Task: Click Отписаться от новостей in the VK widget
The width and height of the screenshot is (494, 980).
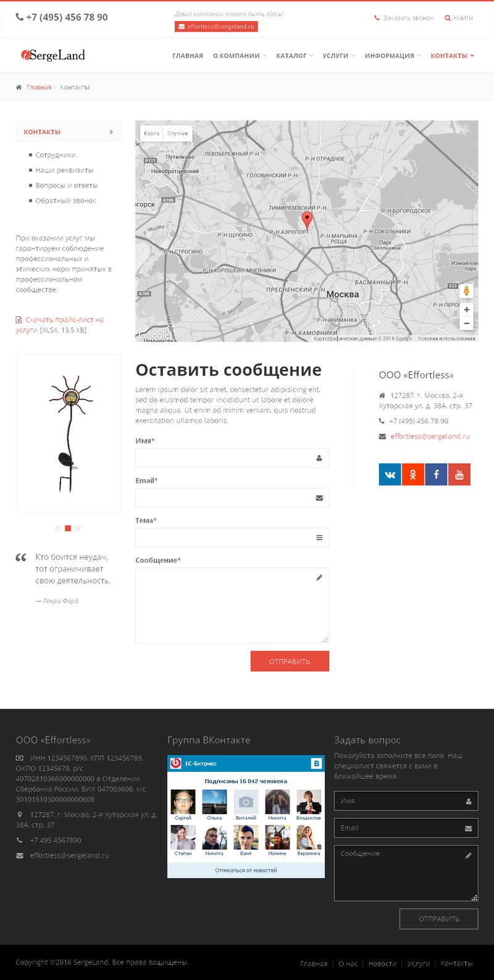Action: tap(246, 870)
